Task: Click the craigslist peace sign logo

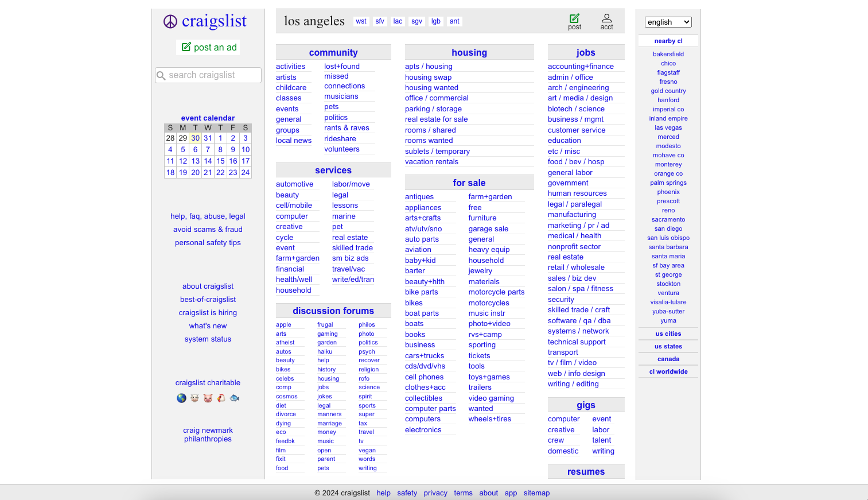Action: click(x=170, y=22)
